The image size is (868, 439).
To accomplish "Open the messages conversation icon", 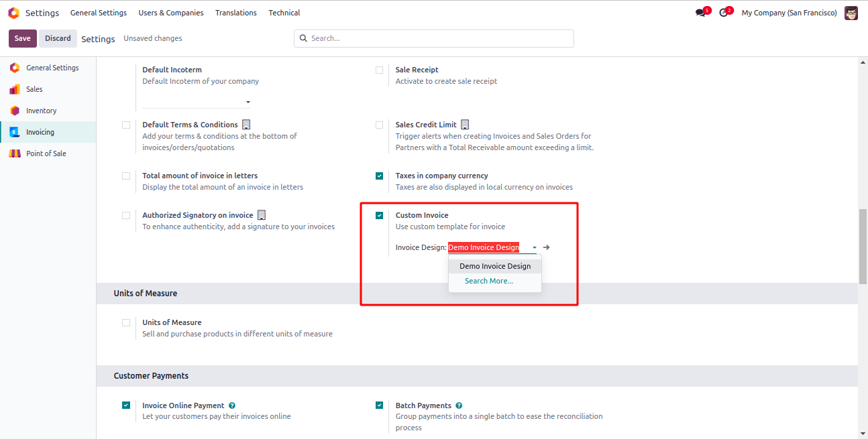I will point(700,13).
